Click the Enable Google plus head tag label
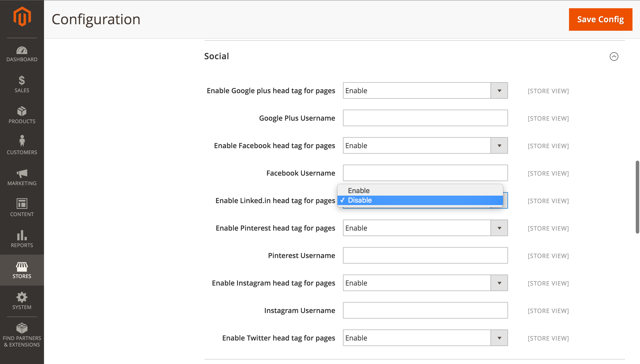Viewport: 640px width, 364px height. (271, 91)
